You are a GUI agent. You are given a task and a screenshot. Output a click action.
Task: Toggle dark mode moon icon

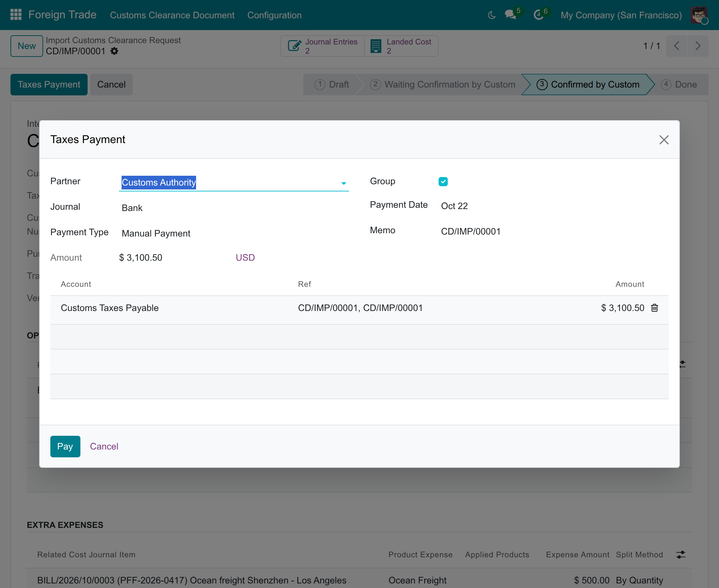492,15
